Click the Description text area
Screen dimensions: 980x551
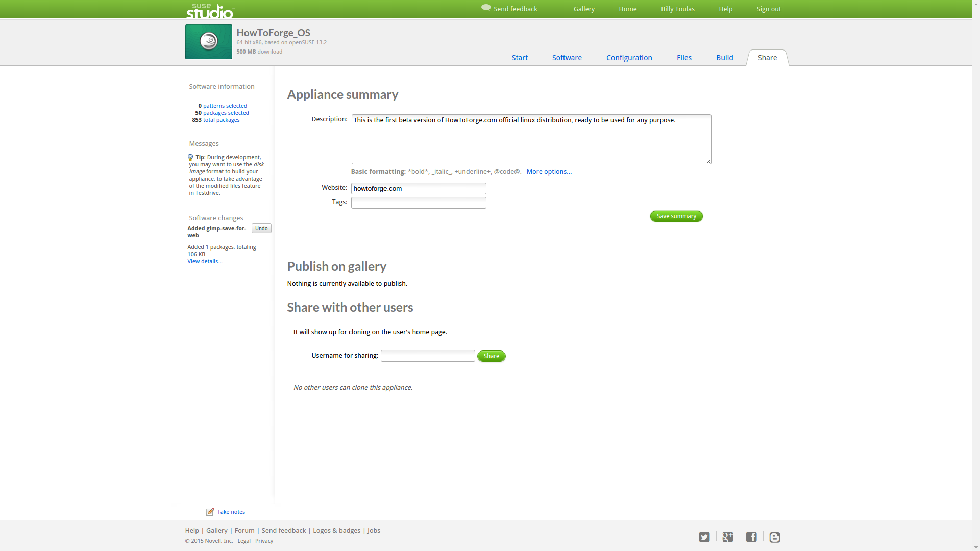(x=531, y=139)
